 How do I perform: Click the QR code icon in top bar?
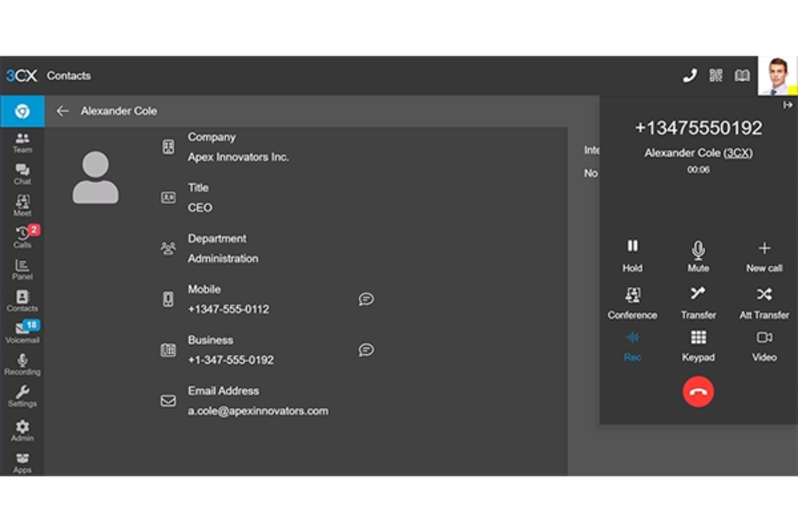point(716,75)
